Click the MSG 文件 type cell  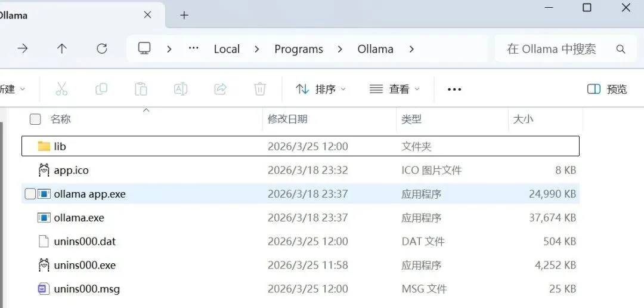(424, 289)
